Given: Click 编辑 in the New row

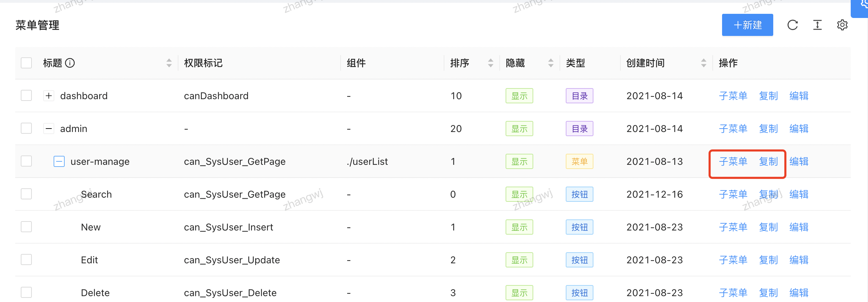Looking at the screenshot, I should (x=799, y=227).
